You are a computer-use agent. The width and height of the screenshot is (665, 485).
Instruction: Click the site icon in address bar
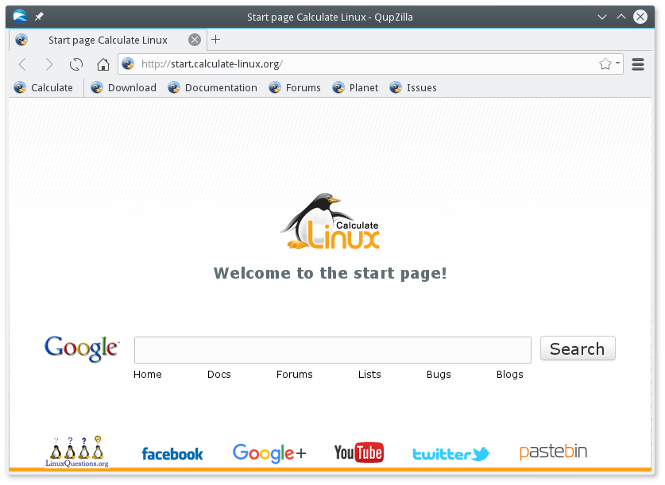128,64
